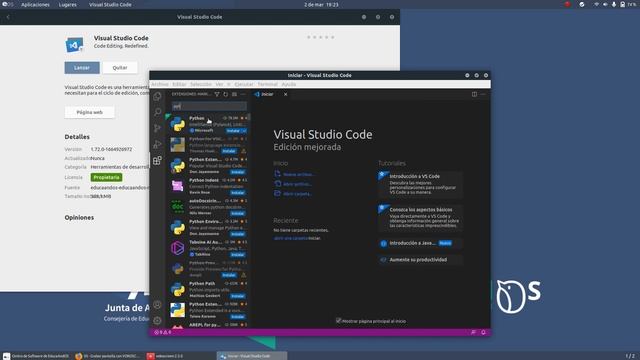Viewport: 640px width, 360px height.
Task: Select the Tabnine AI extension icon
Action: coord(178,248)
